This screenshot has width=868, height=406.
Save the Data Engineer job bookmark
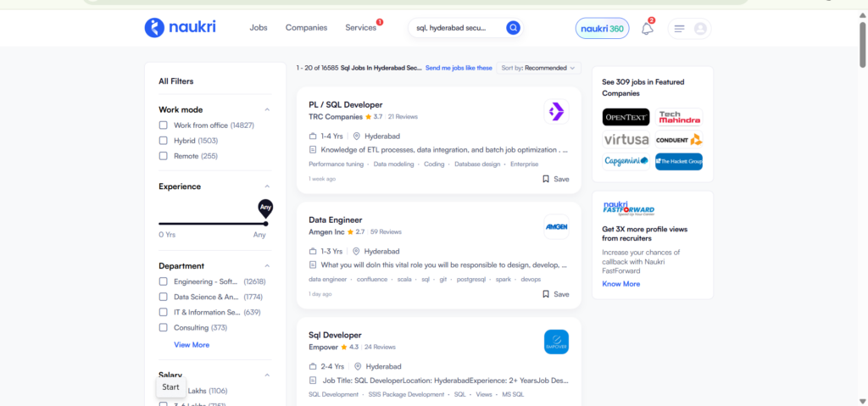coord(555,294)
